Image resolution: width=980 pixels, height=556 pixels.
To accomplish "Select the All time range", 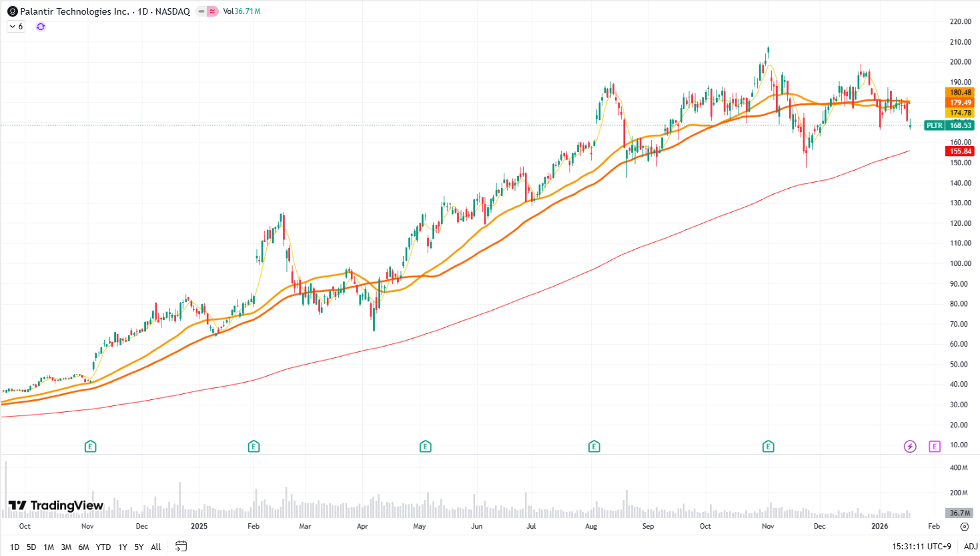I will pyautogui.click(x=156, y=547).
